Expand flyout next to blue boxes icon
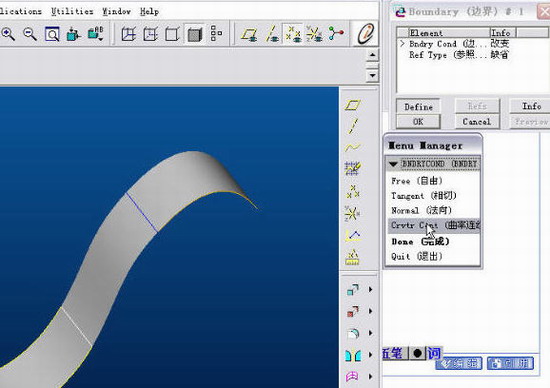The image size is (550, 388). tap(370, 289)
